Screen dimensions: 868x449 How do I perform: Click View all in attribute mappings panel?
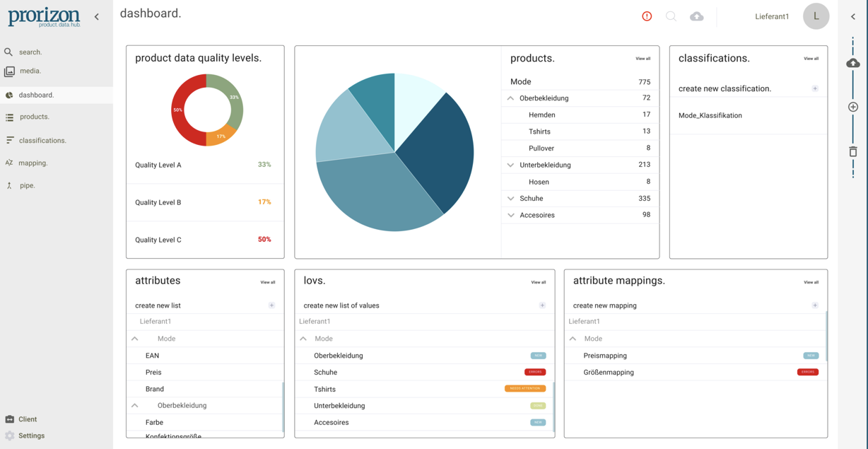point(811,282)
